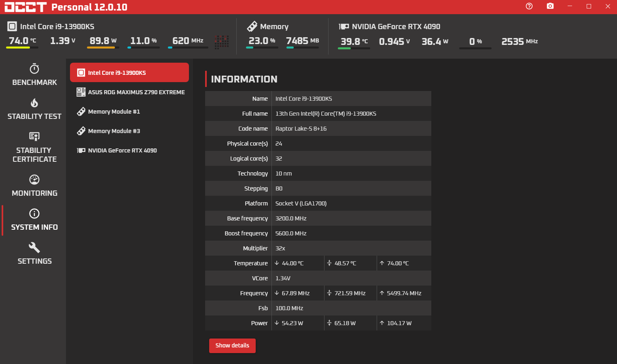
Task: Click the Code name value Raptor Lake-S 8+16
Action: click(x=301, y=129)
